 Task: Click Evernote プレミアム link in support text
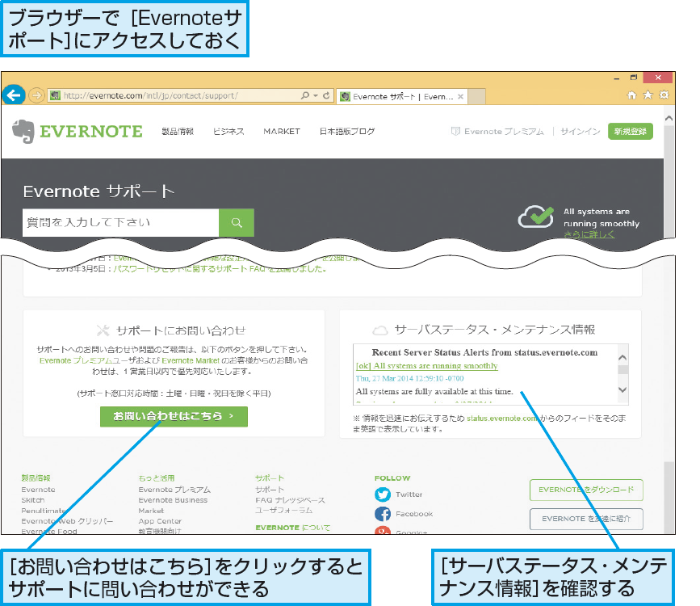(78, 360)
